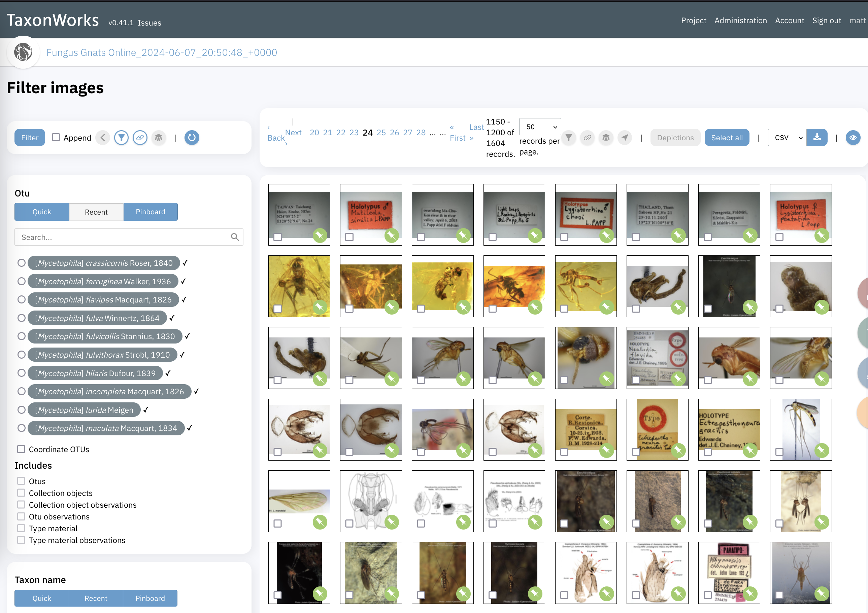Switch Taxon name panel to Pinboard tab
Screen dimensions: 868x613
coord(150,598)
